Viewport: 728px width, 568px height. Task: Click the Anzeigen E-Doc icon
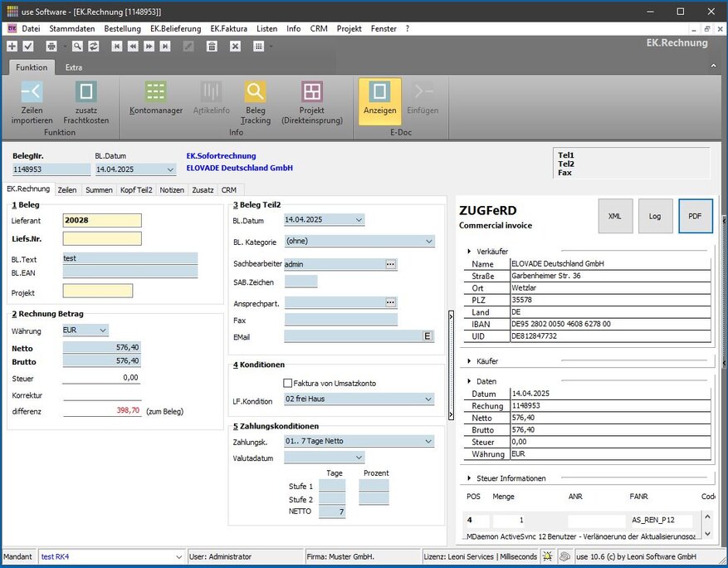click(379, 91)
